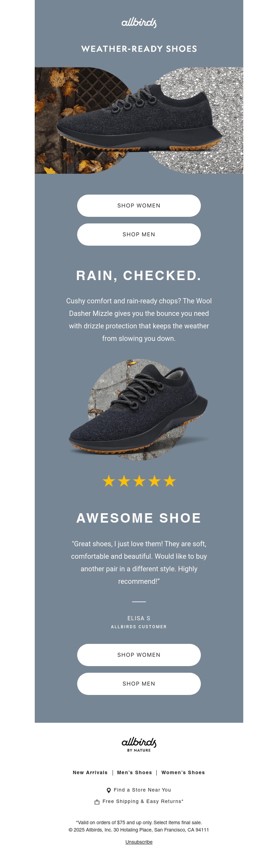278x868 pixels.
Task: Click the top Shop Men button
Action: pyautogui.click(x=139, y=235)
